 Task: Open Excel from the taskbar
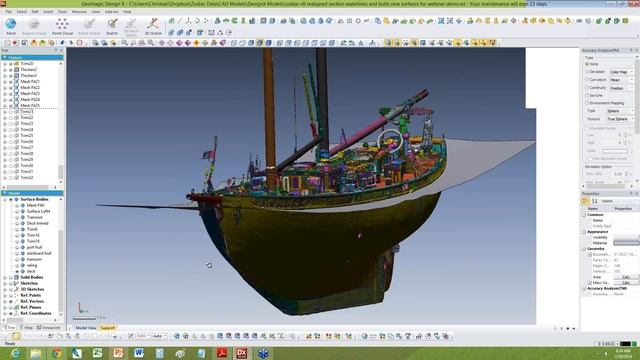click(98, 353)
